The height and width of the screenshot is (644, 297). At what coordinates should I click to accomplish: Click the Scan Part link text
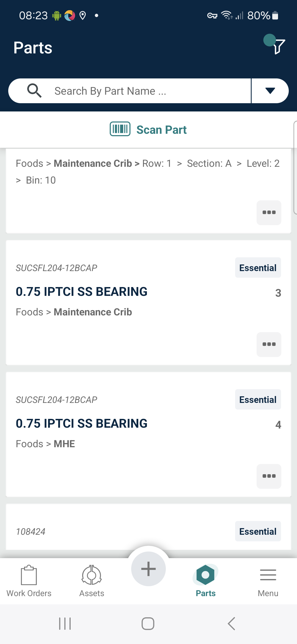[x=161, y=130]
